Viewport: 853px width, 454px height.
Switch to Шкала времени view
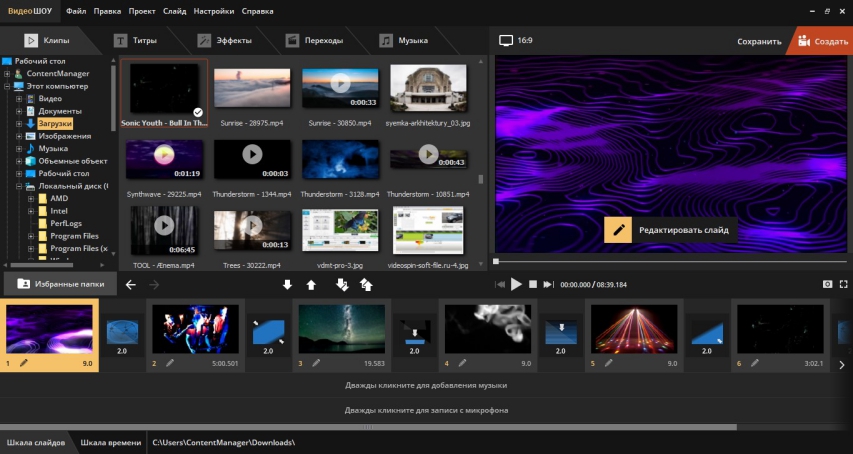110,442
